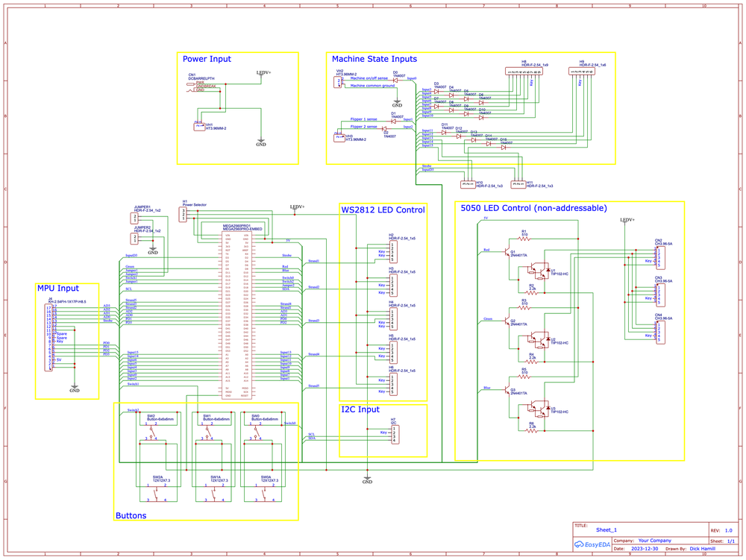Select the Q2 2N4401TA transistor
Screen dimensions: 746x560
[507, 321]
